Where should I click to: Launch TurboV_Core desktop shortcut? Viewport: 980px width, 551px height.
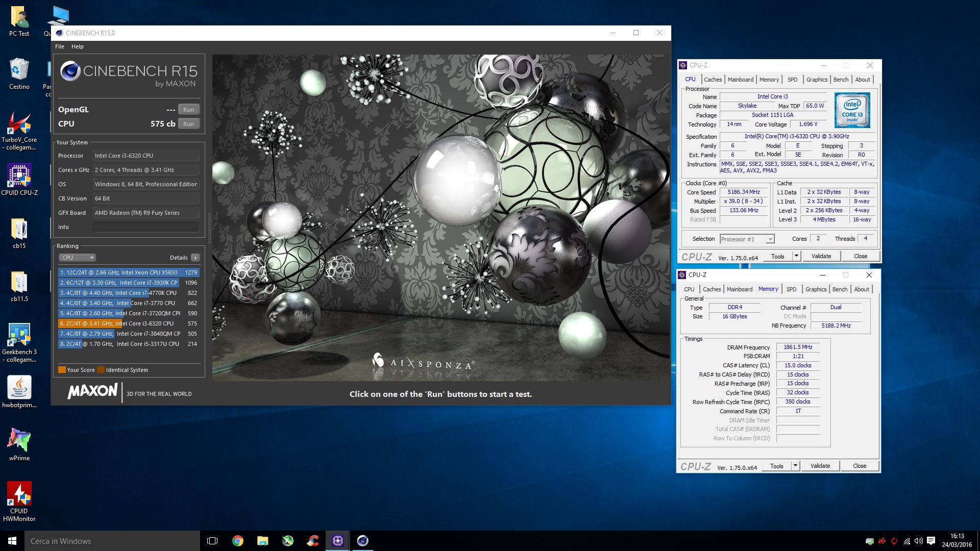click(x=19, y=132)
